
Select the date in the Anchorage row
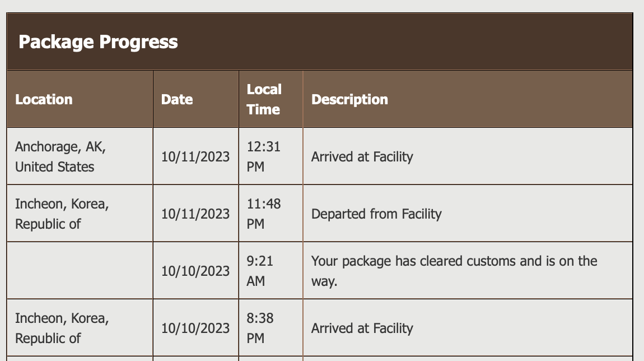point(195,157)
